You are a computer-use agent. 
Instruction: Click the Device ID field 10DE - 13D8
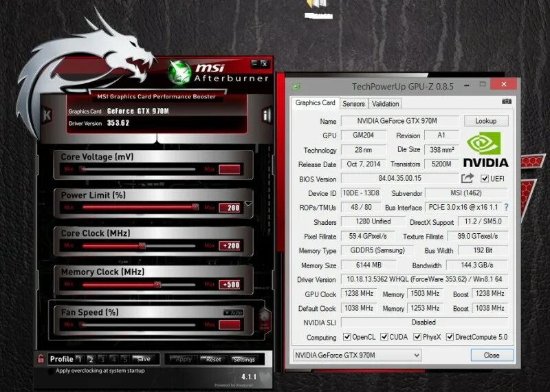click(x=361, y=193)
